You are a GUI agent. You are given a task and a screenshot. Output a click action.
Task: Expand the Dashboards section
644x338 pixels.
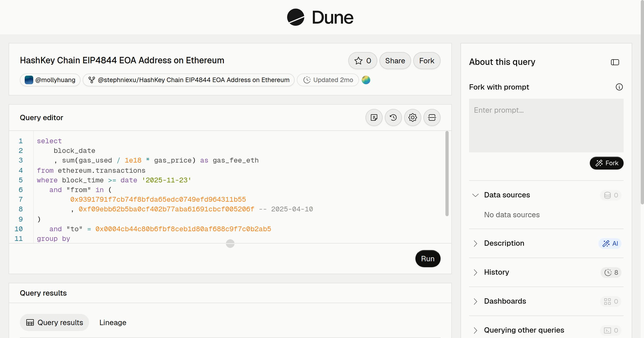[x=475, y=301]
